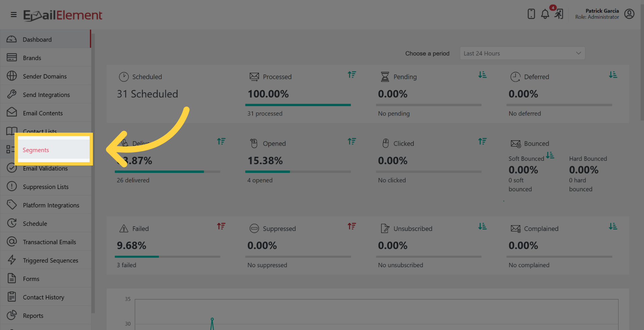Click the "Hard Bounced" label
The height and width of the screenshot is (330, 644).
(x=588, y=159)
